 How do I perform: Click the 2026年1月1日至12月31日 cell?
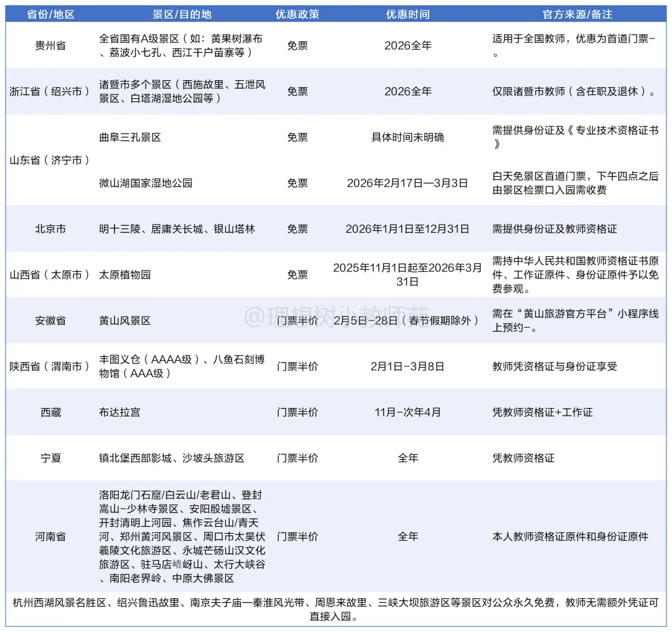point(408,229)
